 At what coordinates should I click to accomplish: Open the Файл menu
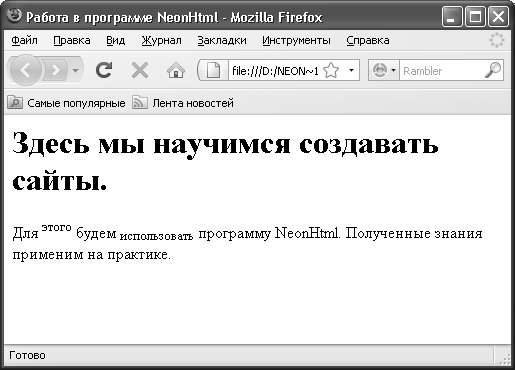(24, 40)
